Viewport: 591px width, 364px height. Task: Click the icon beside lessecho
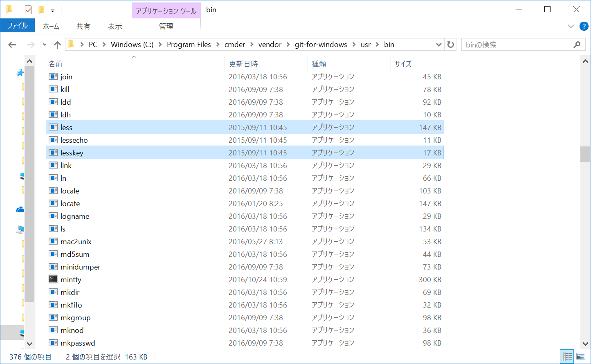point(53,140)
